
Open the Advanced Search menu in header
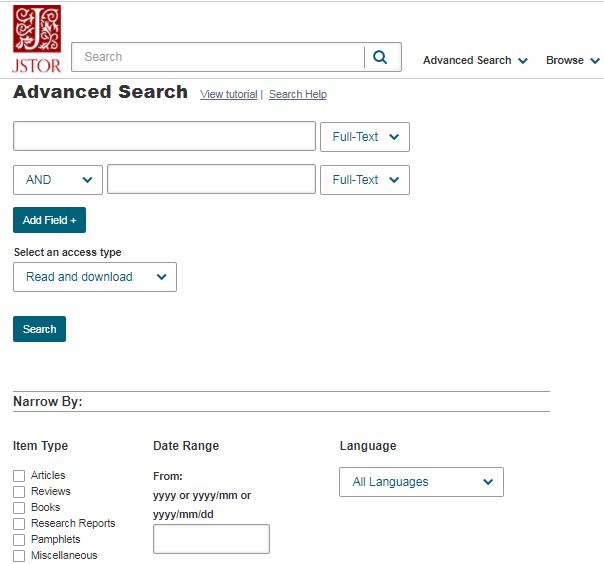[x=475, y=60]
